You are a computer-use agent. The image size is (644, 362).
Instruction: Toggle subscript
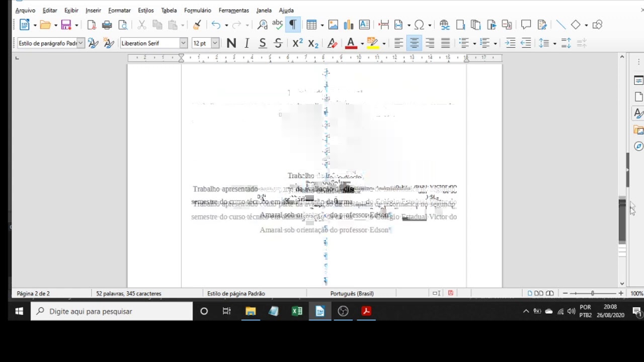[x=313, y=43]
